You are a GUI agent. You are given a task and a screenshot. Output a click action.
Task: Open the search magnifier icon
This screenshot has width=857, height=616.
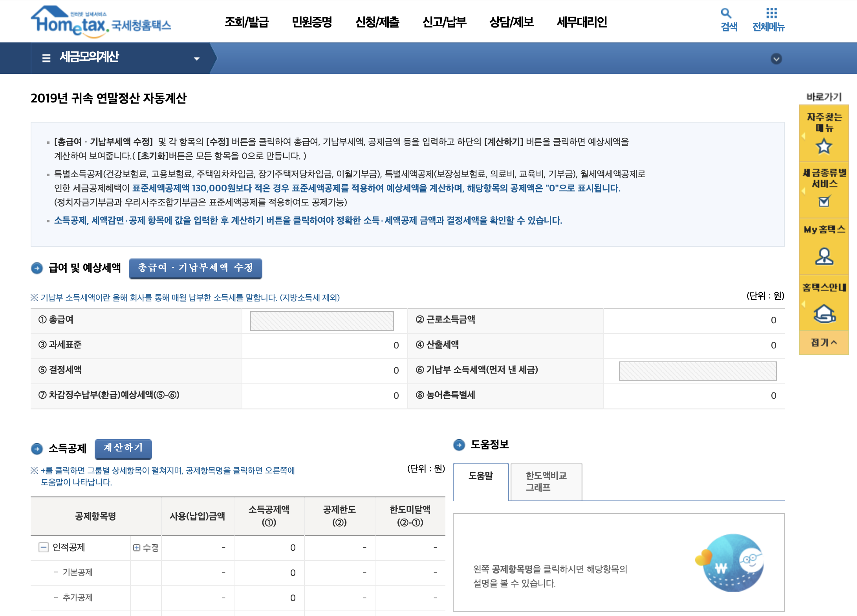[x=726, y=13]
